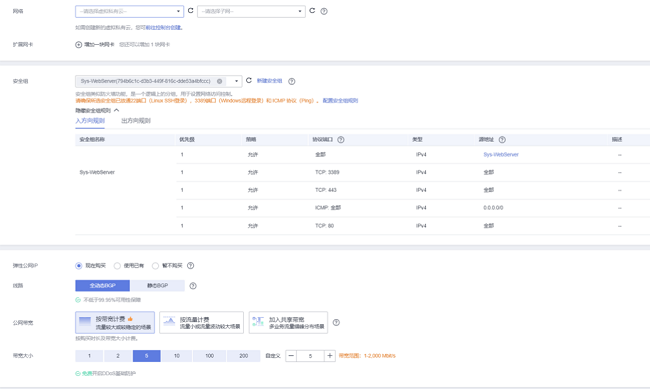Switch to the 入方向规则 tab
This screenshot has height=389, width=650.
[x=90, y=121]
